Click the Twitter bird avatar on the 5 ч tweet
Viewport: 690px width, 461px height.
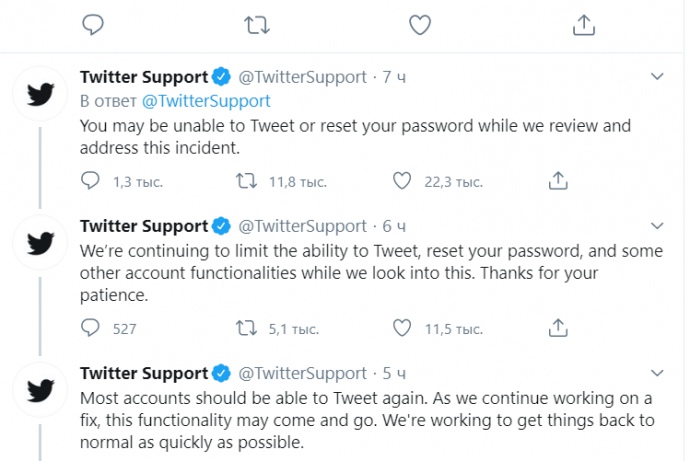tap(40, 390)
